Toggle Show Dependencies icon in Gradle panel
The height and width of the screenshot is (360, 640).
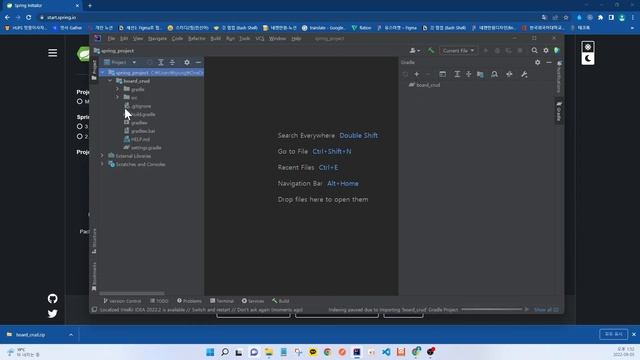[x=480, y=74]
